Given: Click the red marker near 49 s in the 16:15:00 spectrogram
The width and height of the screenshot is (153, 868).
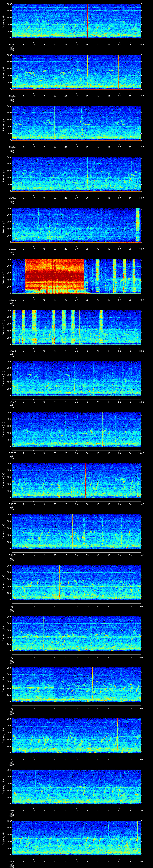Looking at the screenshot, I should click(118, 735).
